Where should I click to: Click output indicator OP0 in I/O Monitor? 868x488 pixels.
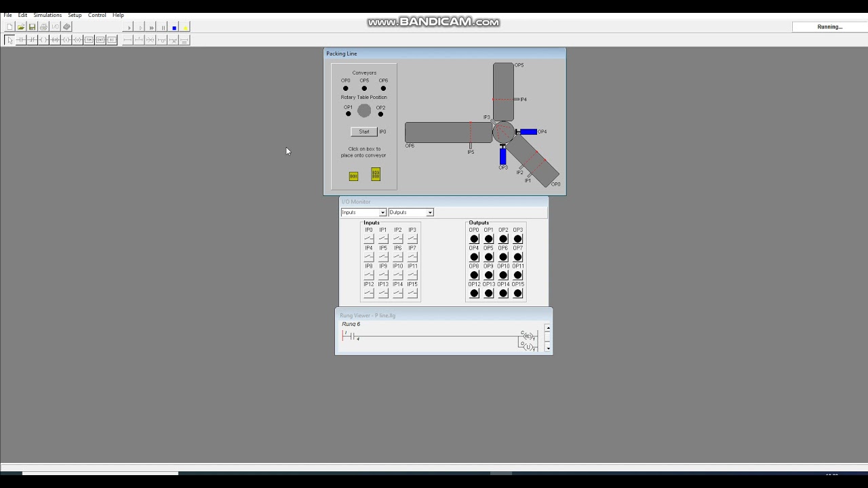474,239
